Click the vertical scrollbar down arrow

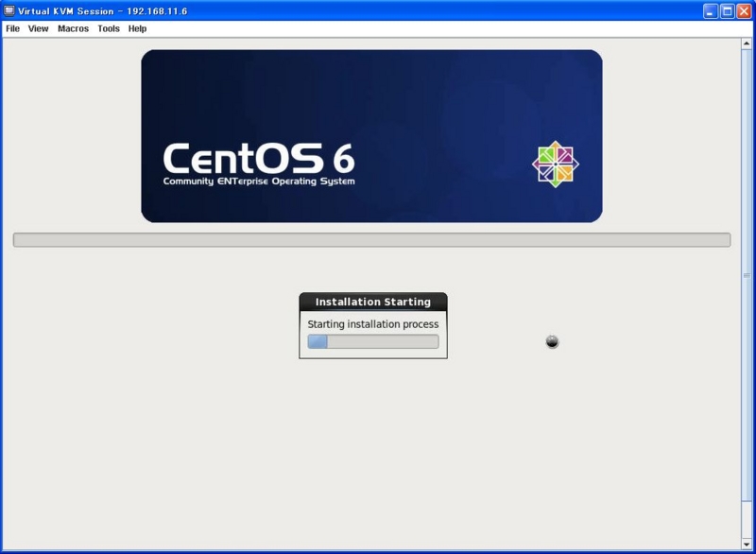click(747, 545)
